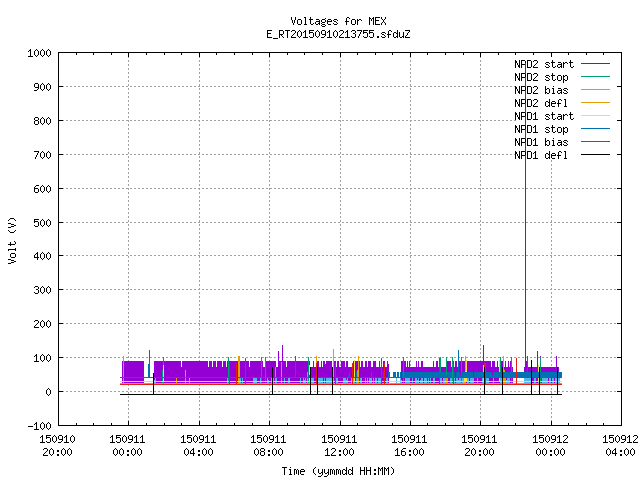Viewport: 640px width, 480px height.
Task: Click x-axis tick label 150912 00:00
Action: coord(550,446)
